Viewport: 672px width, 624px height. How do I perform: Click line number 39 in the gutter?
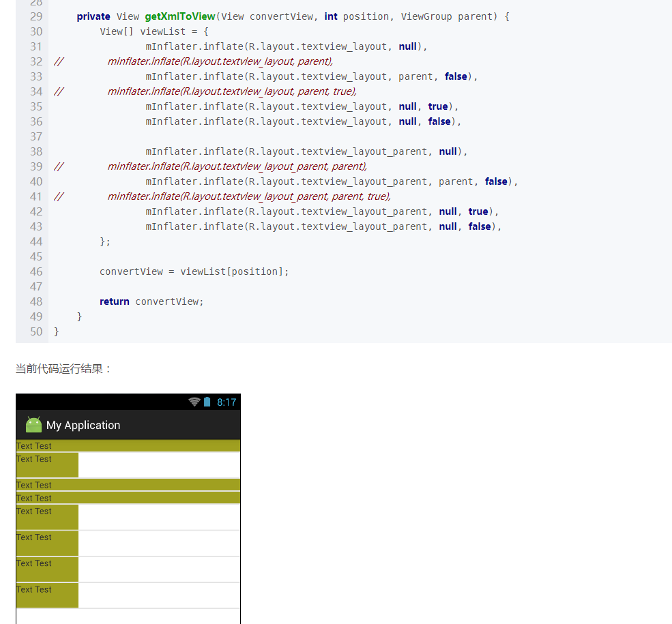pyautogui.click(x=36, y=166)
